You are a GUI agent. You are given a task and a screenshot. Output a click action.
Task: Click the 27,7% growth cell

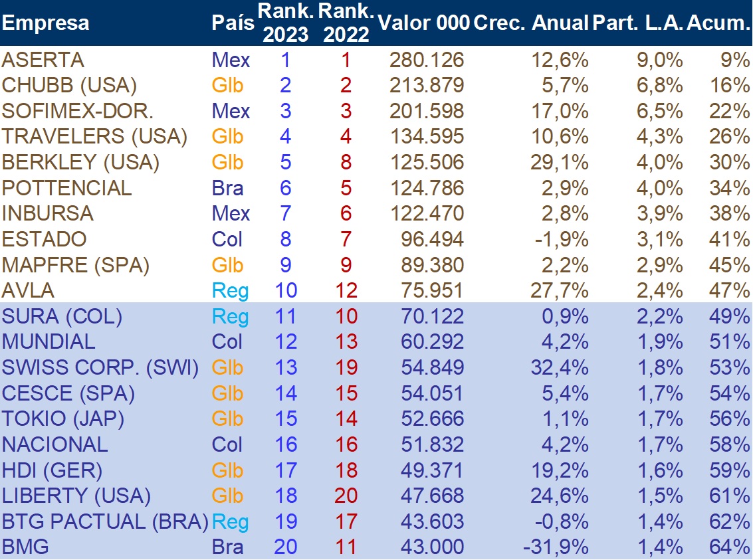560,290
